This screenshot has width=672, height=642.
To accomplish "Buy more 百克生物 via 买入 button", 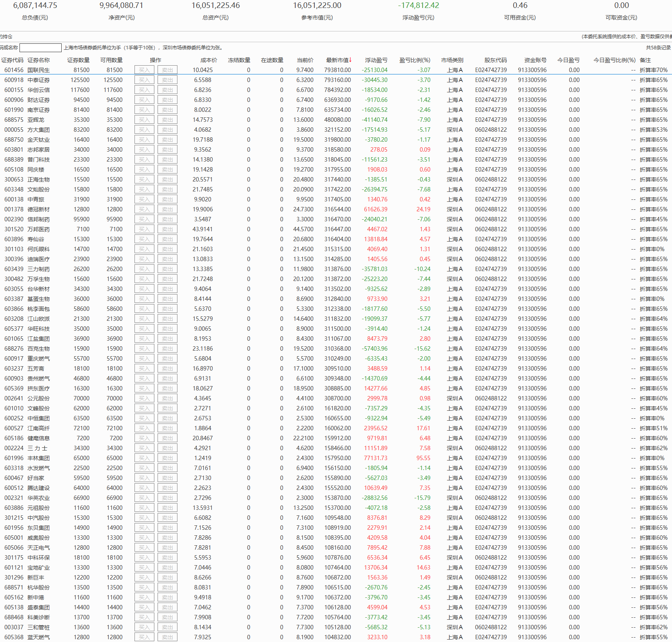I will click(144, 349).
